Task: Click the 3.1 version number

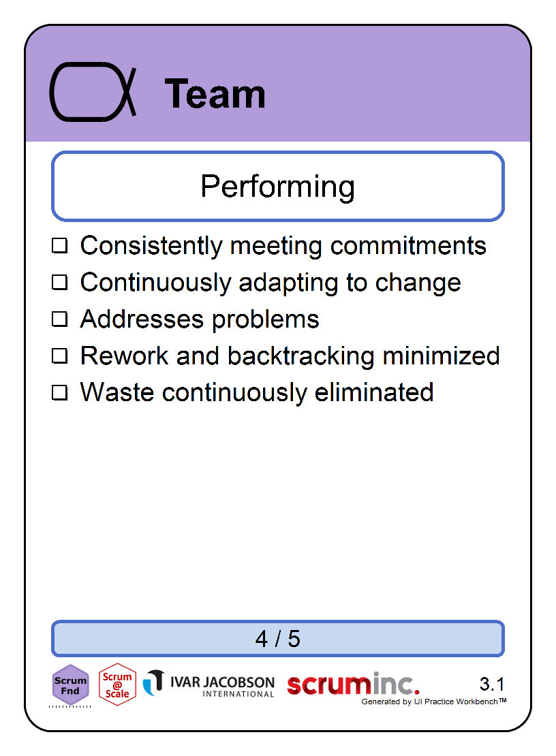Action: point(492,684)
